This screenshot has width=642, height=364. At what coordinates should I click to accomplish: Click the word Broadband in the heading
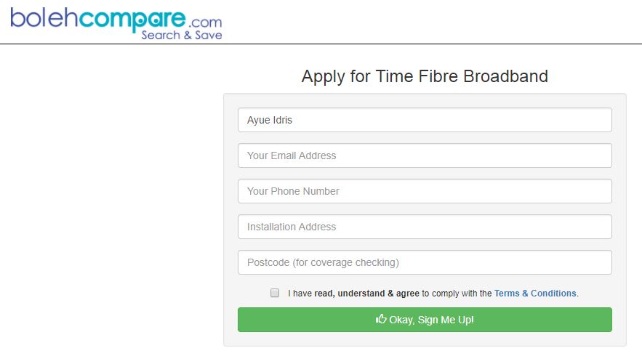(x=505, y=76)
